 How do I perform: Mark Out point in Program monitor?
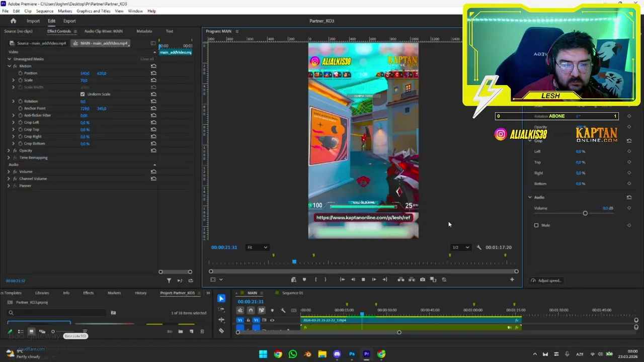click(x=326, y=280)
